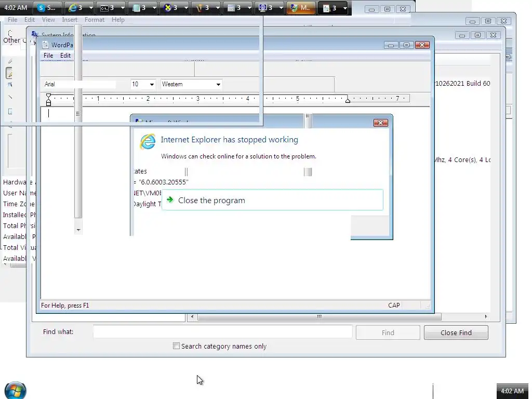Toggle Search category names only checkbox
The width and height of the screenshot is (532, 399).
176,345
